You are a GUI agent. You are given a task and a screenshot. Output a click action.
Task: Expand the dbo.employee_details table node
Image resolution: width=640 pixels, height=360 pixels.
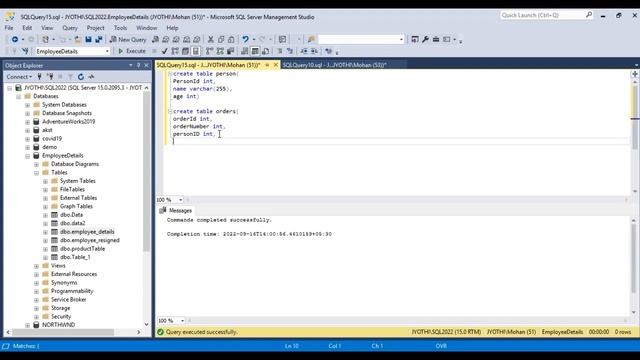(45, 232)
